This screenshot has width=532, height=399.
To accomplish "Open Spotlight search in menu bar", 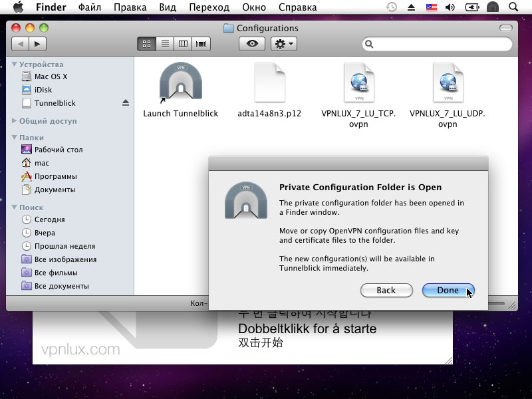I will click(x=513, y=7).
